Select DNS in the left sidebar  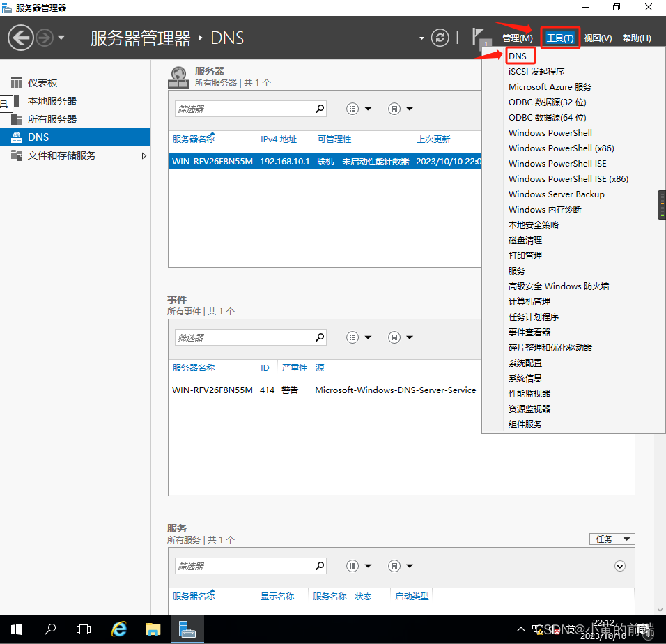pos(75,137)
